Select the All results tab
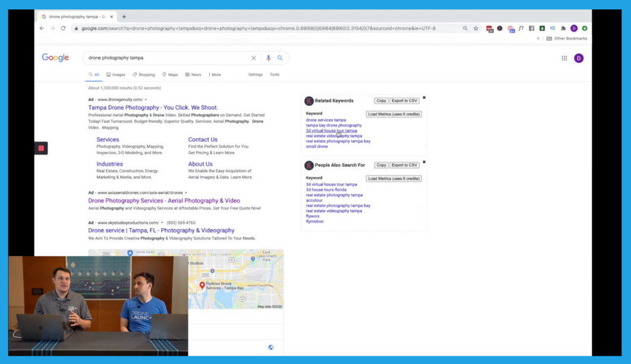 coord(94,75)
